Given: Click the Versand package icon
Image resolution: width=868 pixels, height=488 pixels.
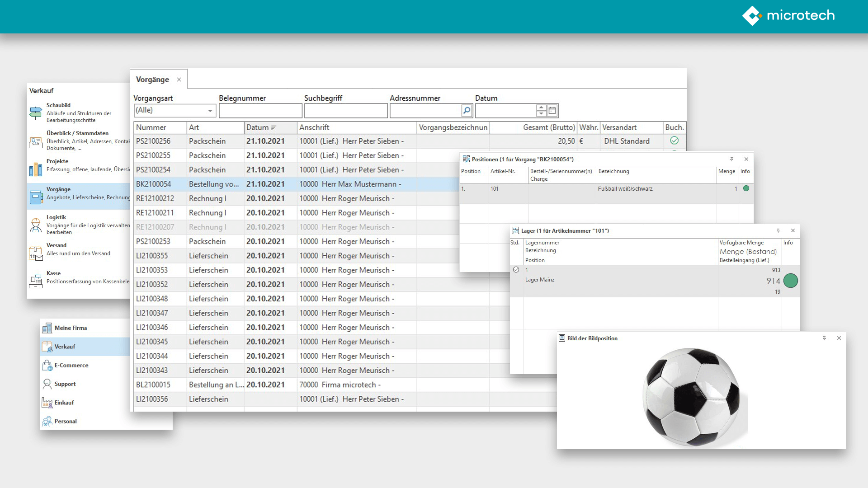Looking at the screenshot, I should (36, 253).
